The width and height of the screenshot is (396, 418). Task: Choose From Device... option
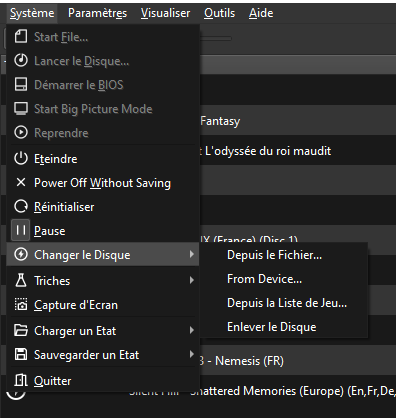pos(284,279)
